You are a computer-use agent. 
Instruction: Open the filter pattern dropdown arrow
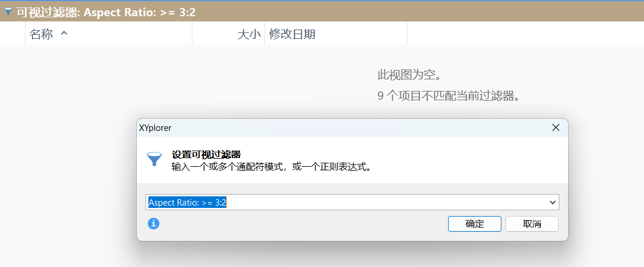552,203
